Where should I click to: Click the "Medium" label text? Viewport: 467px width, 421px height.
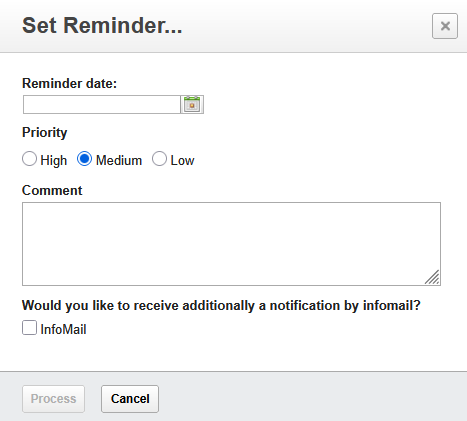pos(119,161)
